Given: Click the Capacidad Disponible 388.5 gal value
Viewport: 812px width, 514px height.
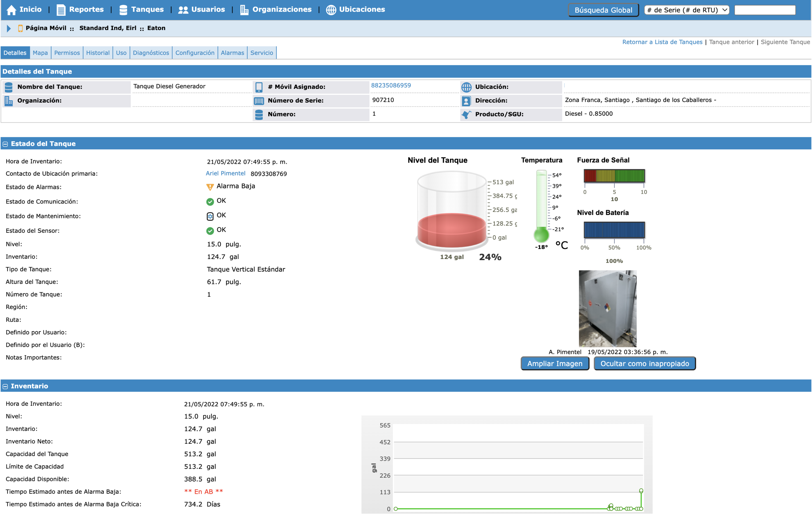Looking at the screenshot, I should click(x=200, y=479).
